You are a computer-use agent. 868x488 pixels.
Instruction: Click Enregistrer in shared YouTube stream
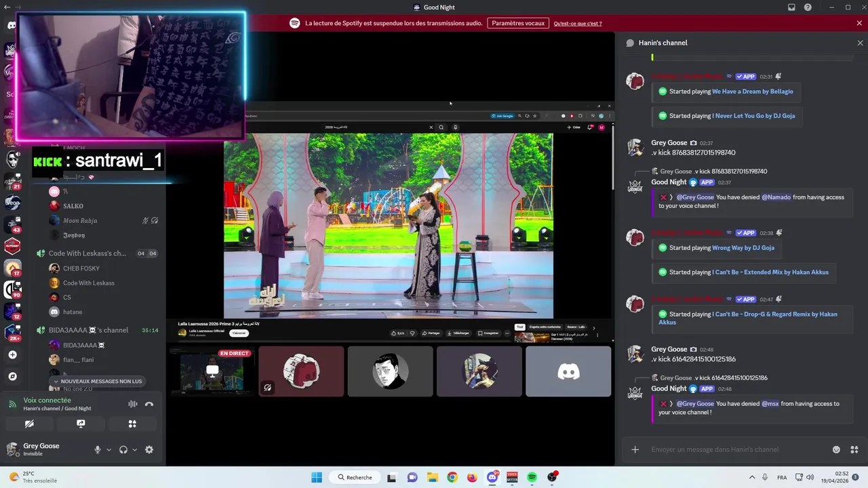488,333
